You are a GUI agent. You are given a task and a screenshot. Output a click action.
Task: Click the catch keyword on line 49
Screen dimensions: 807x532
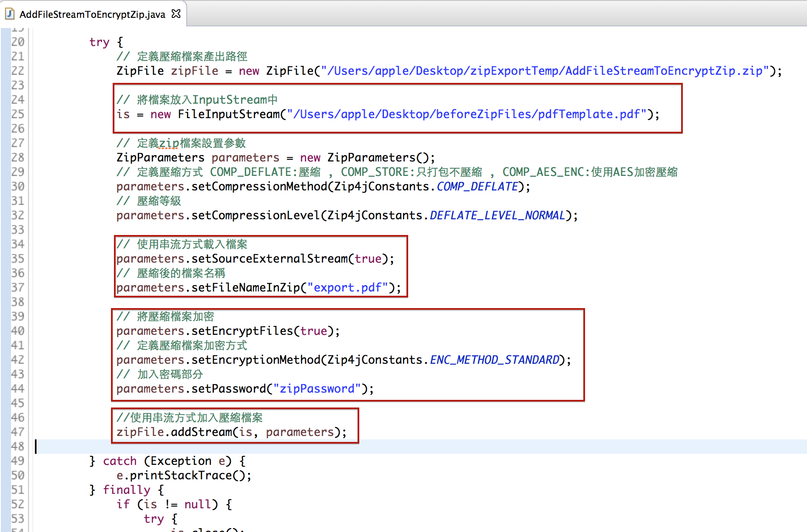pyautogui.click(x=119, y=461)
